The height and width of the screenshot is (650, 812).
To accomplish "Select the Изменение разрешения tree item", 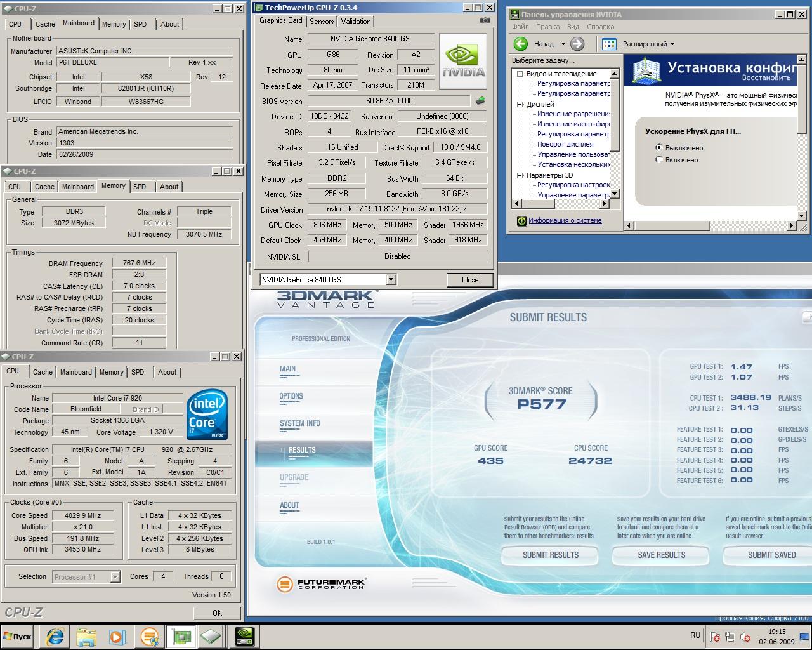I will (x=573, y=114).
